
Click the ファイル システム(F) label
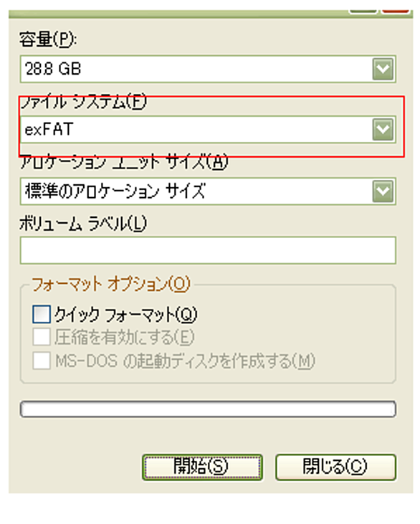click(84, 101)
